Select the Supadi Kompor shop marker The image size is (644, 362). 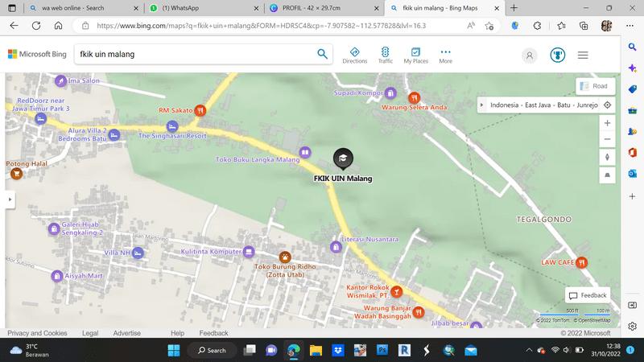[x=390, y=93]
